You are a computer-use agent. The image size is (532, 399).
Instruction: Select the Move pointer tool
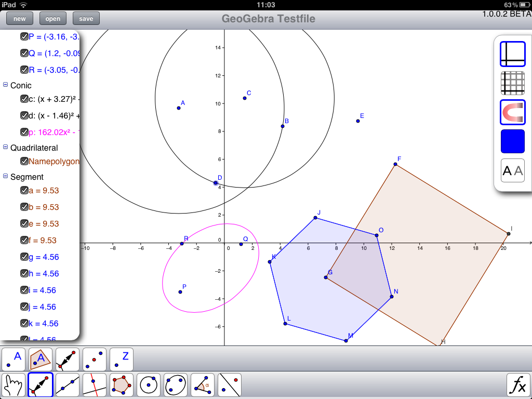coord(12,384)
